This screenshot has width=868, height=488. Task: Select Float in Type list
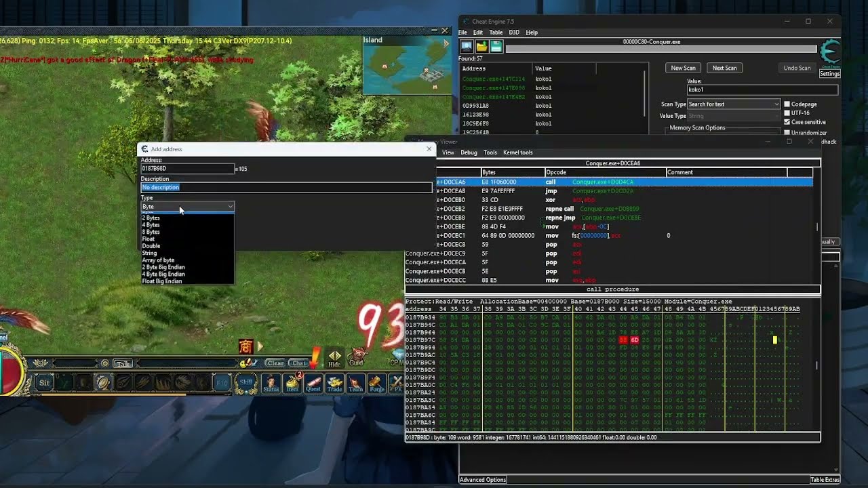pyautogui.click(x=187, y=239)
